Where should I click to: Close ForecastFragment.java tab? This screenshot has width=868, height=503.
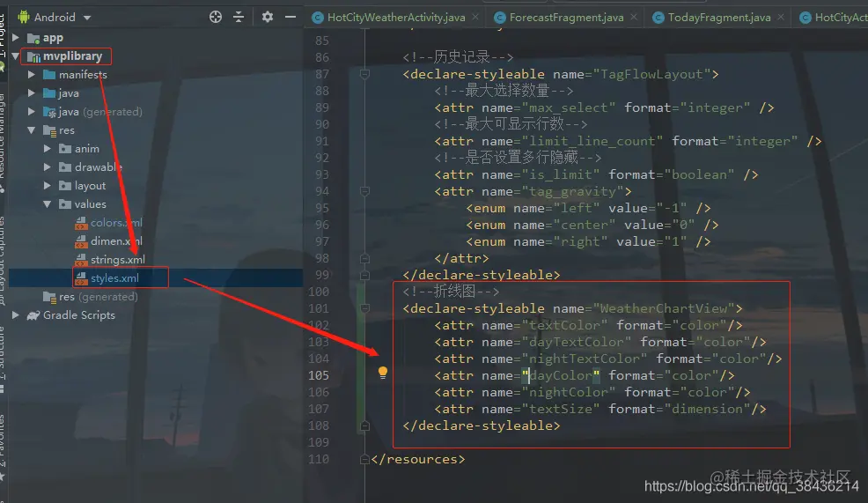point(634,17)
